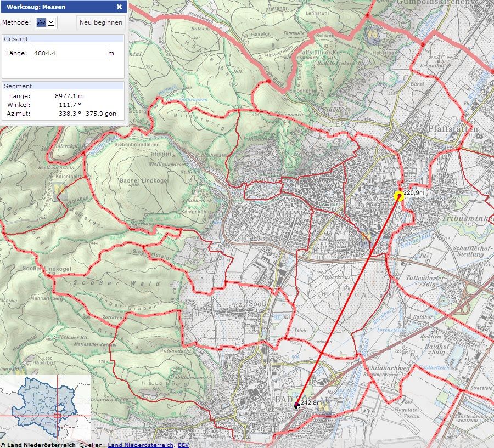
Task: Select the line distance measuring method
Action: pyautogui.click(x=41, y=22)
